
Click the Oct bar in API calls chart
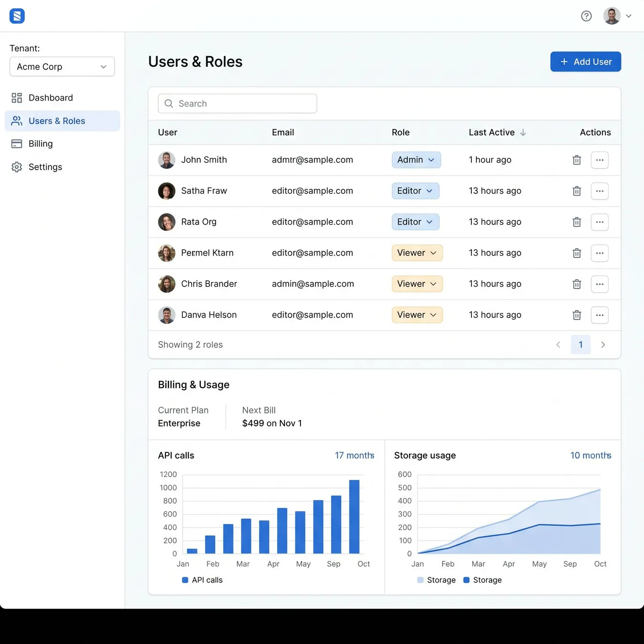(x=354, y=517)
